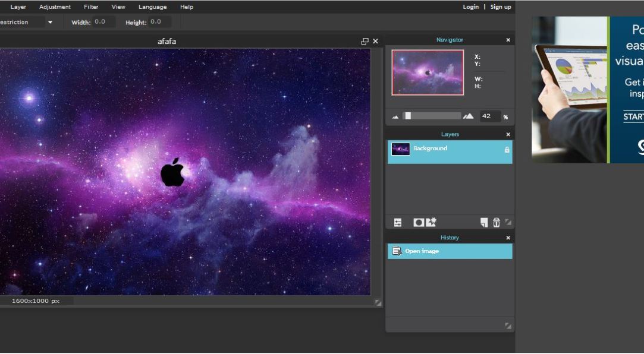Add a layer mask icon

pos(419,222)
